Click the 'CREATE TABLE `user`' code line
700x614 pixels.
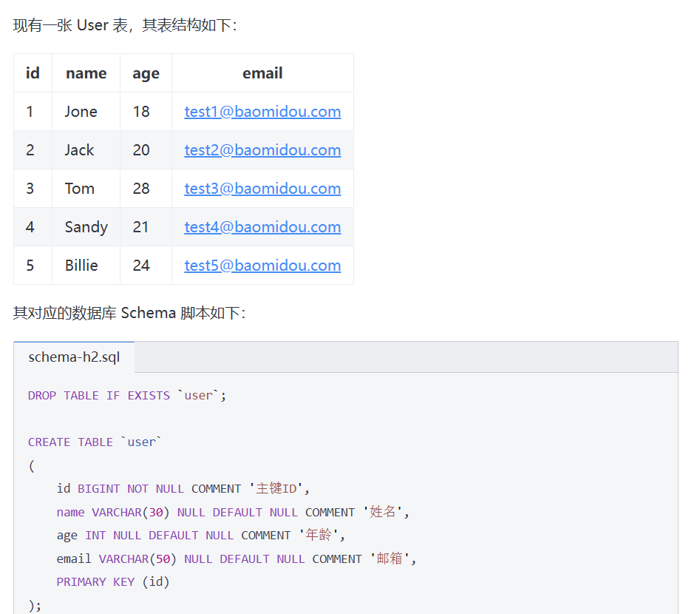pos(95,442)
